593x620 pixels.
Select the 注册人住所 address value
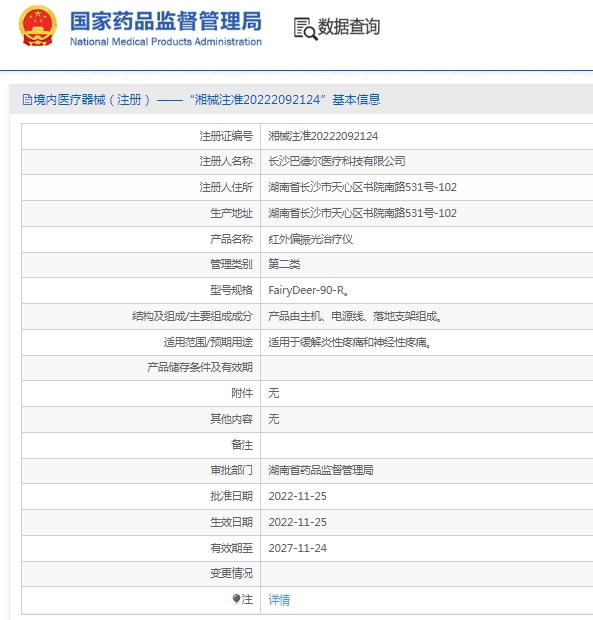pos(363,187)
